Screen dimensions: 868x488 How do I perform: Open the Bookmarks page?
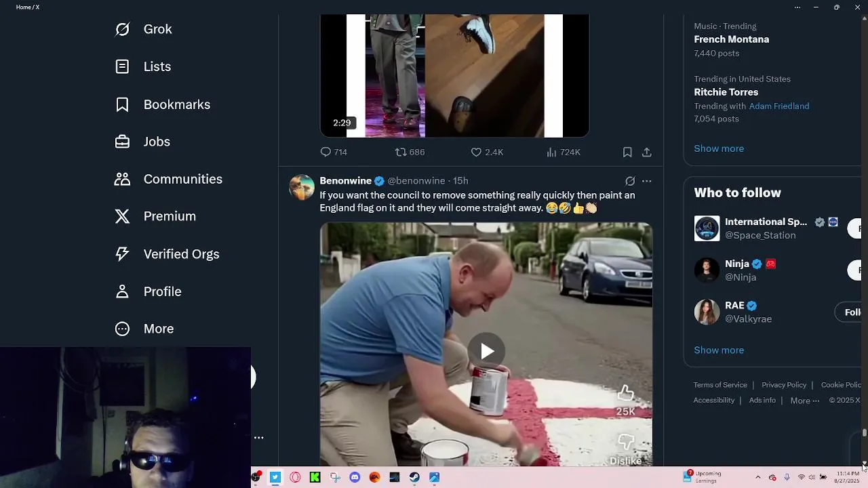pos(163,104)
